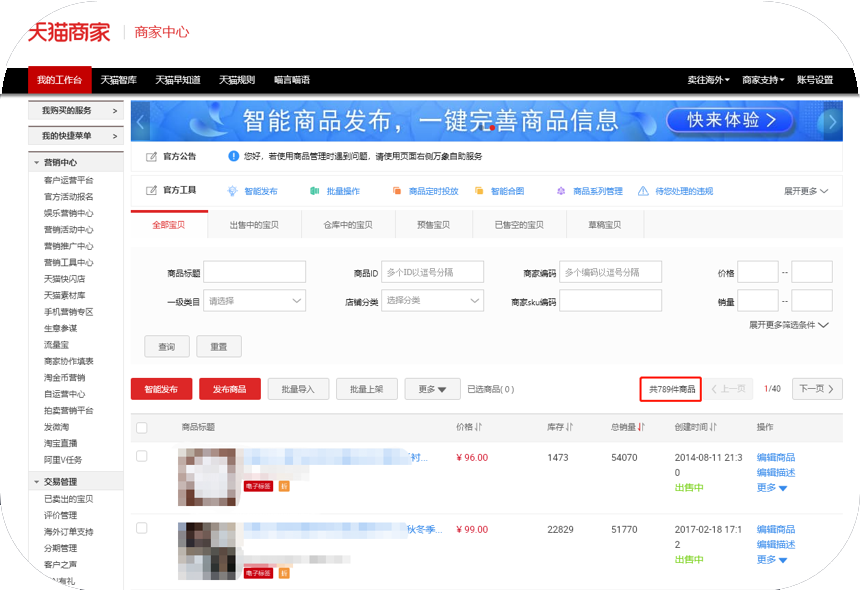Viewport: 861px width, 590px height.
Task: Tick the select-all checkbox in table header
Action: [142, 427]
